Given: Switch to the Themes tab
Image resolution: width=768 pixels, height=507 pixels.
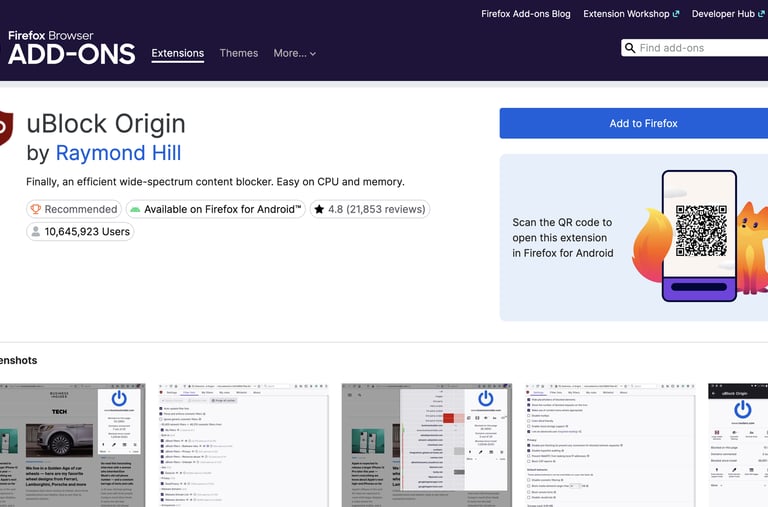Looking at the screenshot, I should (x=239, y=53).
